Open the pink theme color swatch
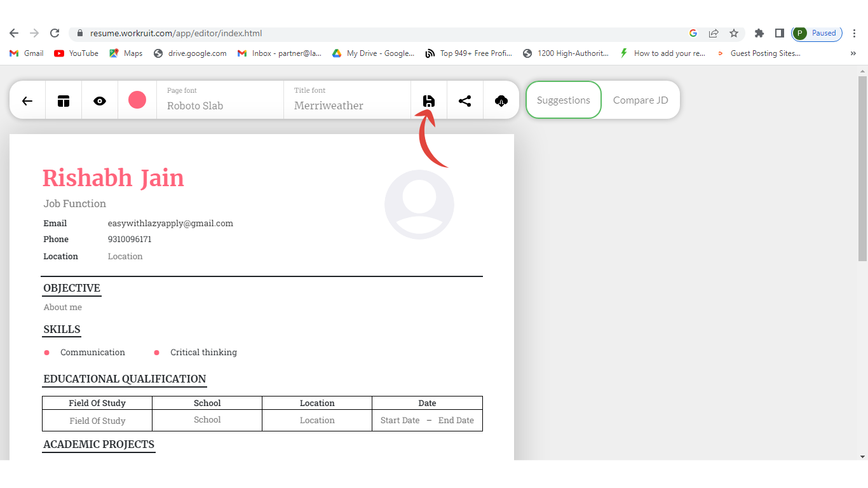 [137, 100]
